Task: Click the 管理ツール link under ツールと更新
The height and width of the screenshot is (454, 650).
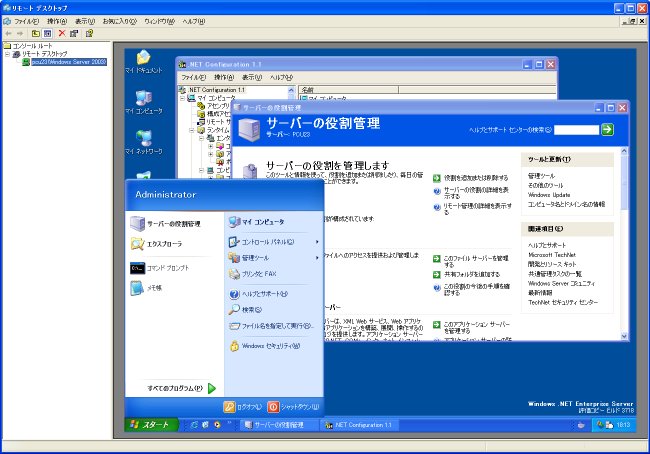Action: click(541, 176)
